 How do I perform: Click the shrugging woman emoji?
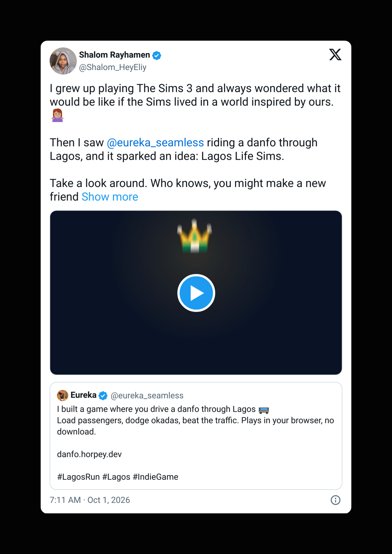[57, 115]
